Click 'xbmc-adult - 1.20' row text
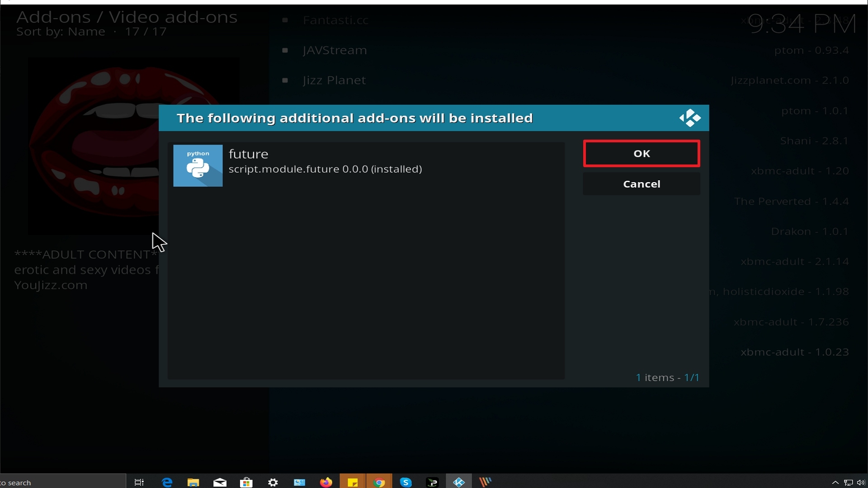Image resolution: width=868 pixels, height=488 pixels. (x=800, y=171)
